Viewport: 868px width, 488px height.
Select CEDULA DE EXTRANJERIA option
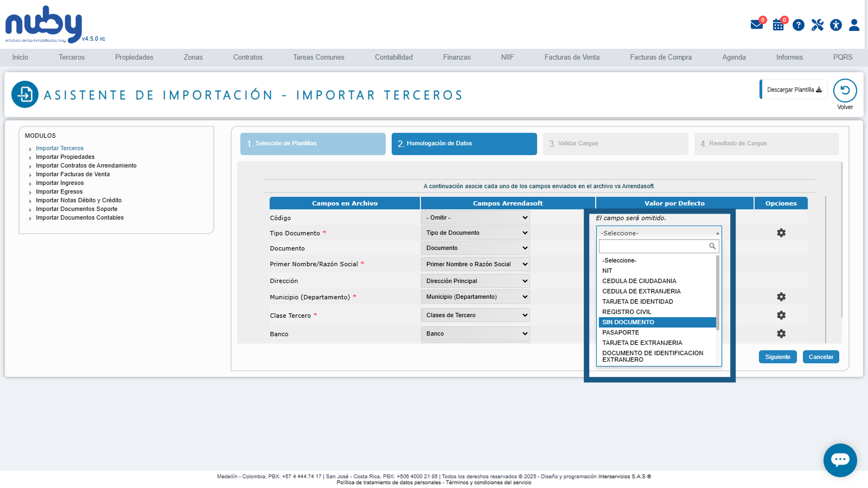(658, 291)
